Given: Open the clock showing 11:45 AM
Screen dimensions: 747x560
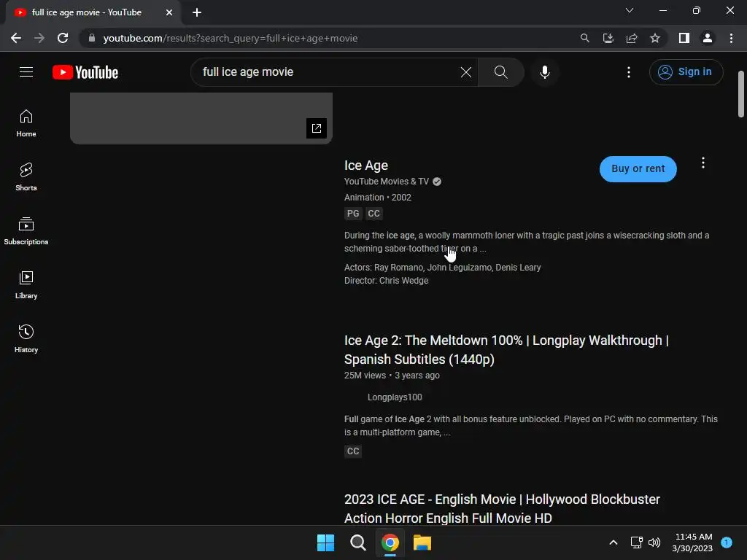Looking at the screenshot, I should [692, 542].
